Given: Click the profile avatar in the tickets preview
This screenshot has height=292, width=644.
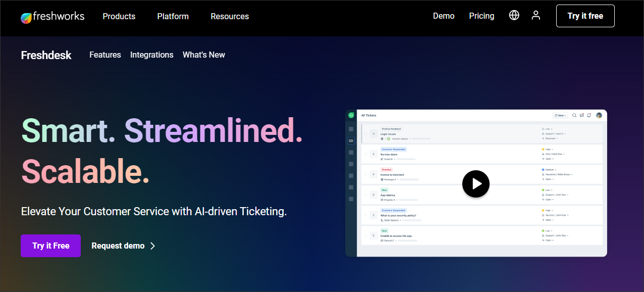Looking at the screenshot, I should (599, 115).
